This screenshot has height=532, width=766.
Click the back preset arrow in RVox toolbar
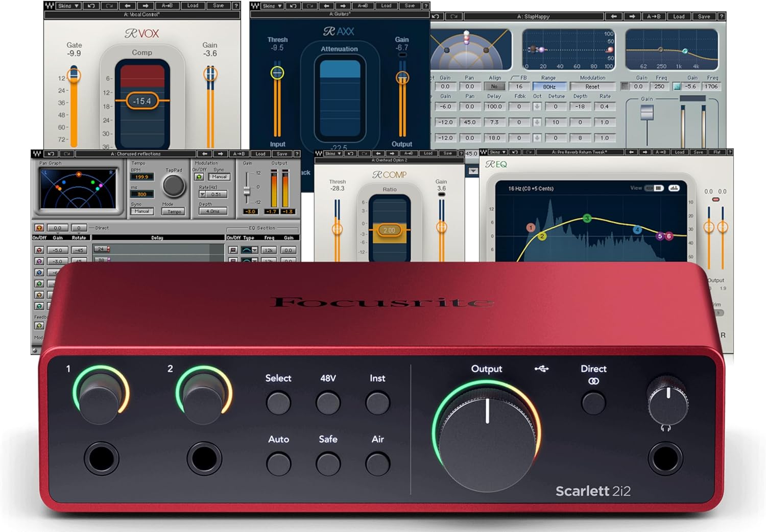(x=128, y=6)
